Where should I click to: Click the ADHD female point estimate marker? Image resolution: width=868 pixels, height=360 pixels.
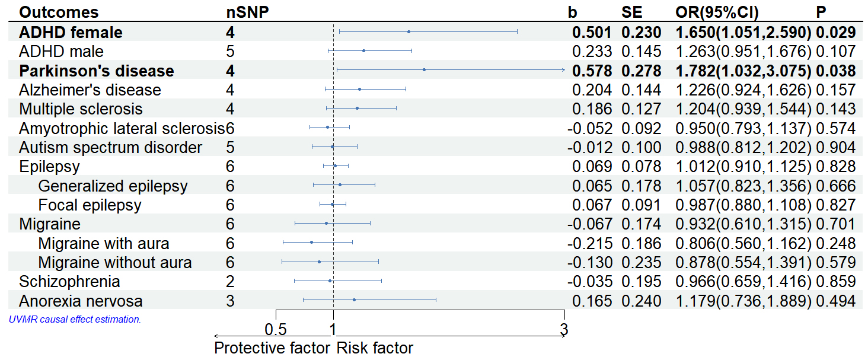coord(409,31)
